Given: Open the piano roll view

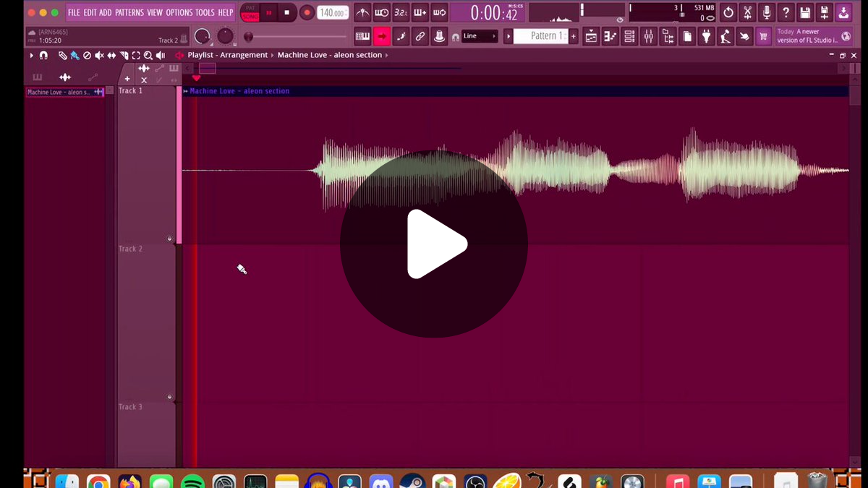Looking at the screenshot, I should click(x=610, y=36).
